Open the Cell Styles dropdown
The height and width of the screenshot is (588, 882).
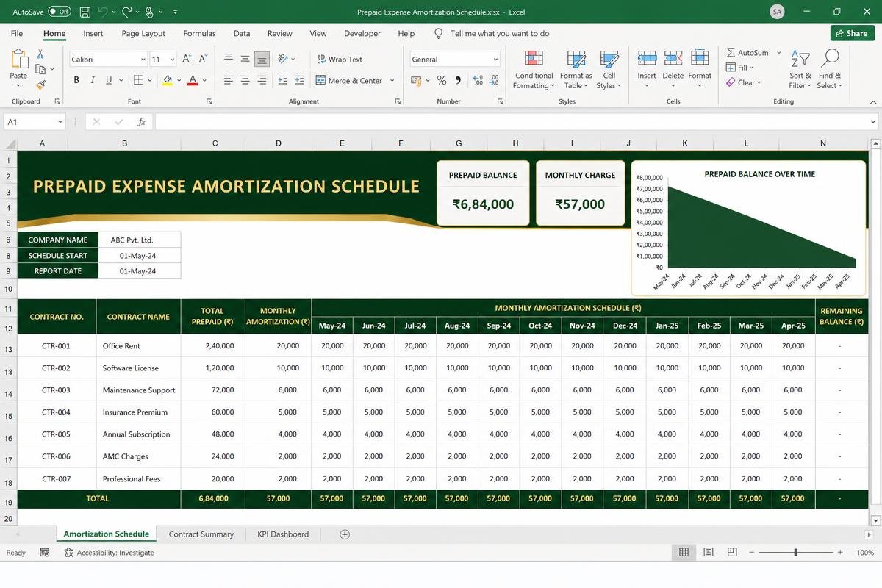click(609, 70)
